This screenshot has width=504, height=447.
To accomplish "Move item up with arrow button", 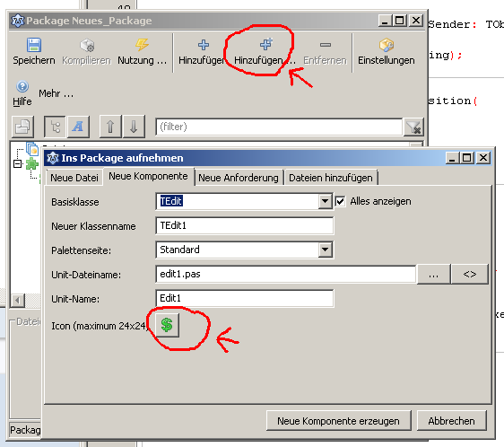I will pos(110,127).
